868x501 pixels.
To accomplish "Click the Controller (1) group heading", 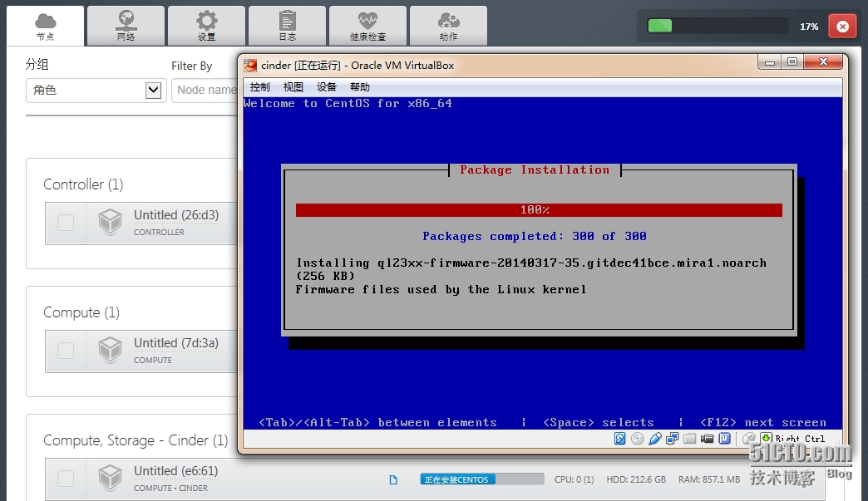I will coord(83,184).
